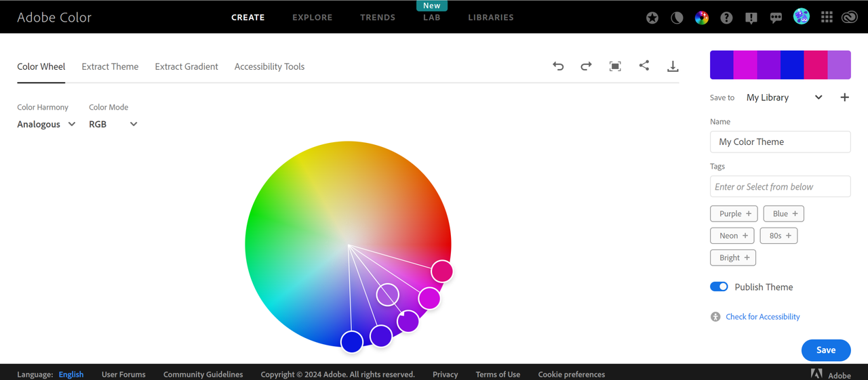Open the My Library save-to dropdown
The height and width of the screenshot is (380, 868).
785,98
